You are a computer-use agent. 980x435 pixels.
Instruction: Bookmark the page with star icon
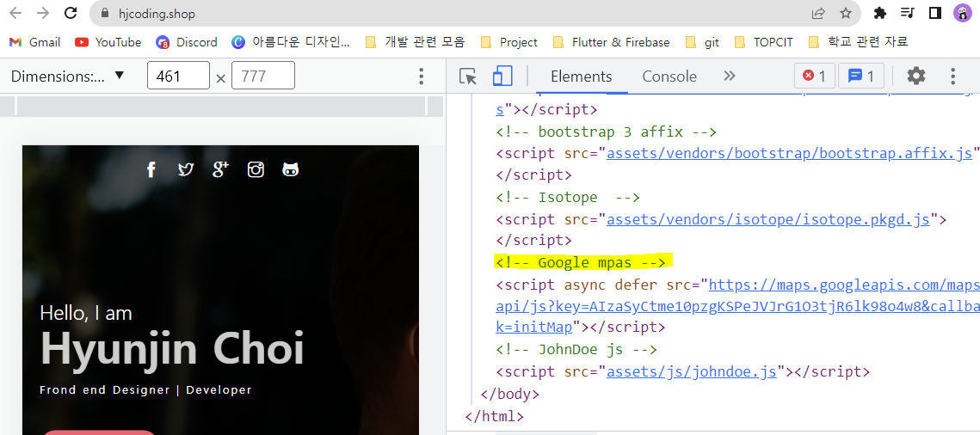tap(846, 13)
